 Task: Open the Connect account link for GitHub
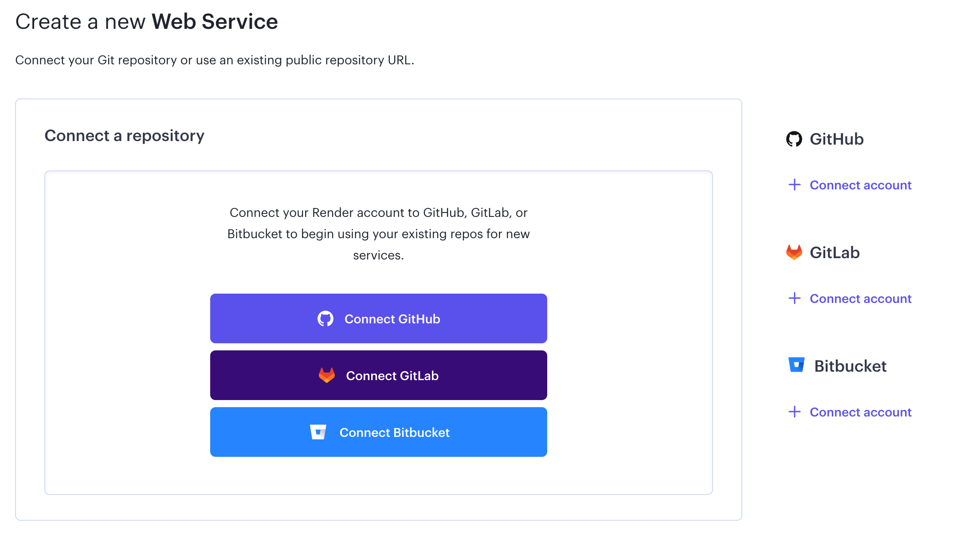pyautogui.click(x=860, y=185)
